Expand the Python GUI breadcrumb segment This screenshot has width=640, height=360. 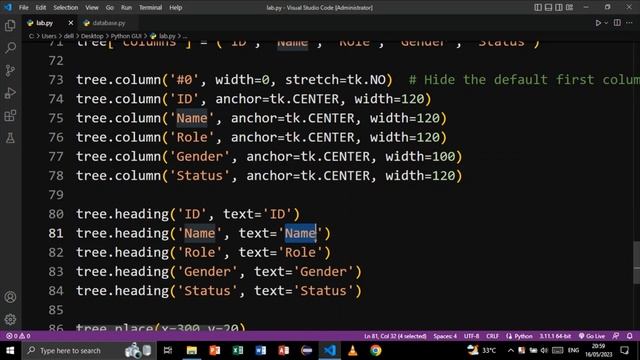click(x=126, y=36)
